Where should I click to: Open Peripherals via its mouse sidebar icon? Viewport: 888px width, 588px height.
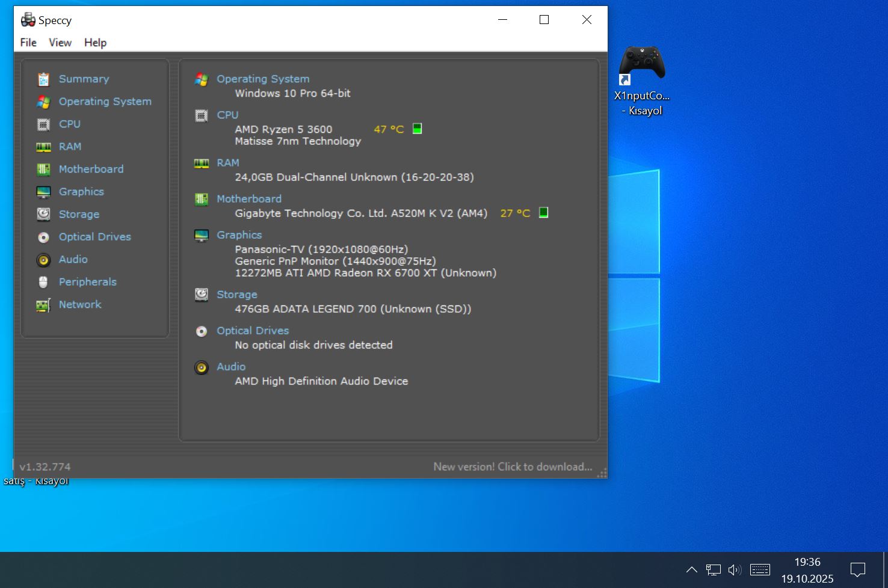pyautogui.click(x=43, y=282)
